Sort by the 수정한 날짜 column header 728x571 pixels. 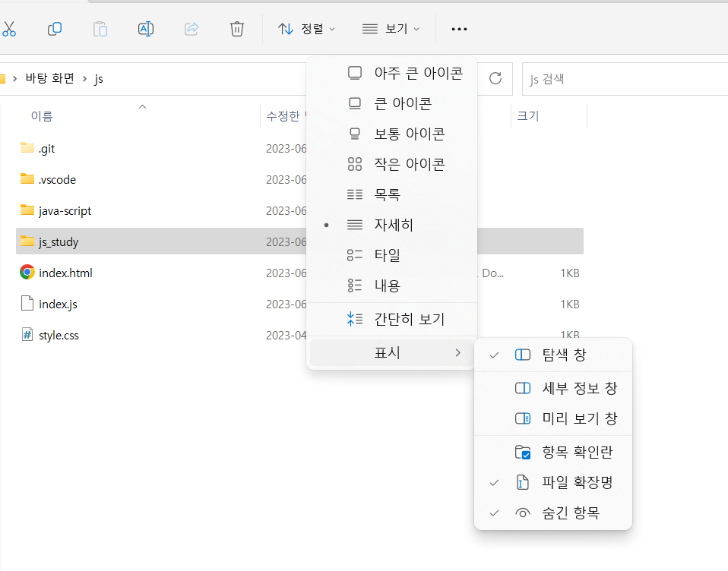click(x=283, y=116)
